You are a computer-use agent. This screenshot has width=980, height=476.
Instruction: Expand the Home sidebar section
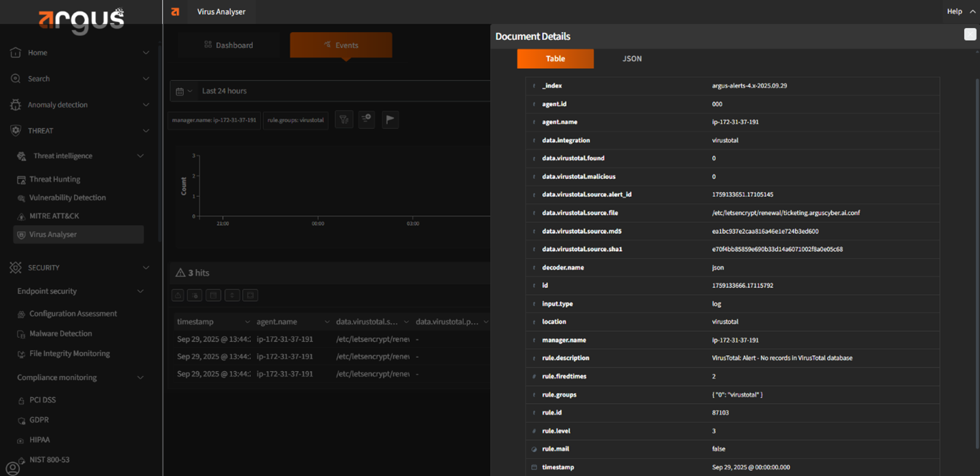(145, 53)
